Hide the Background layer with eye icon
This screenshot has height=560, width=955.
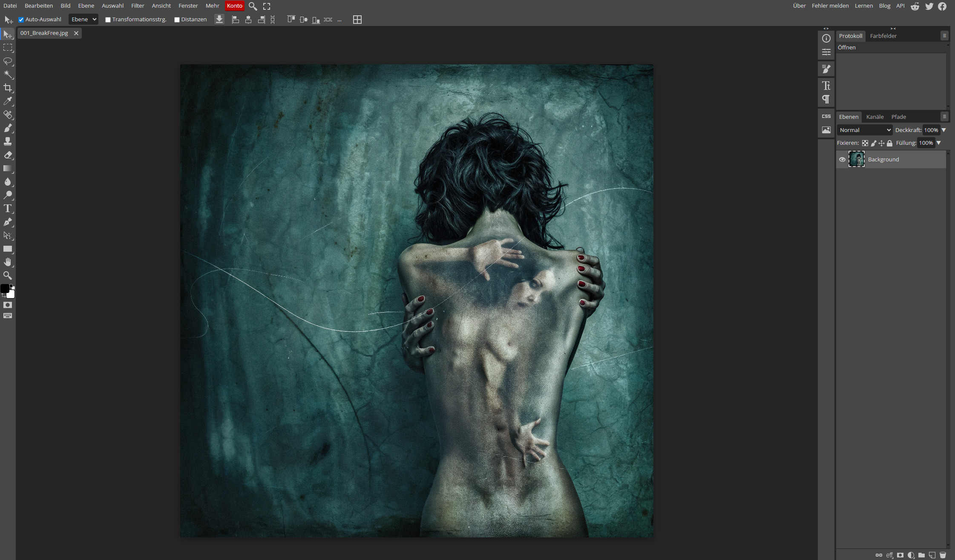pyautogui.click(x=842, y=159)
